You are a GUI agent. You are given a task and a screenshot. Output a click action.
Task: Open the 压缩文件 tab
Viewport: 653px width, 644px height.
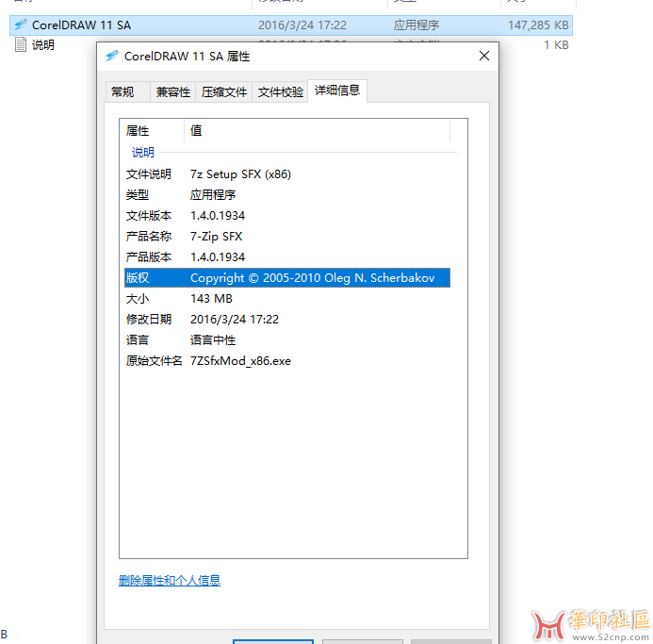tap(223, 92)
